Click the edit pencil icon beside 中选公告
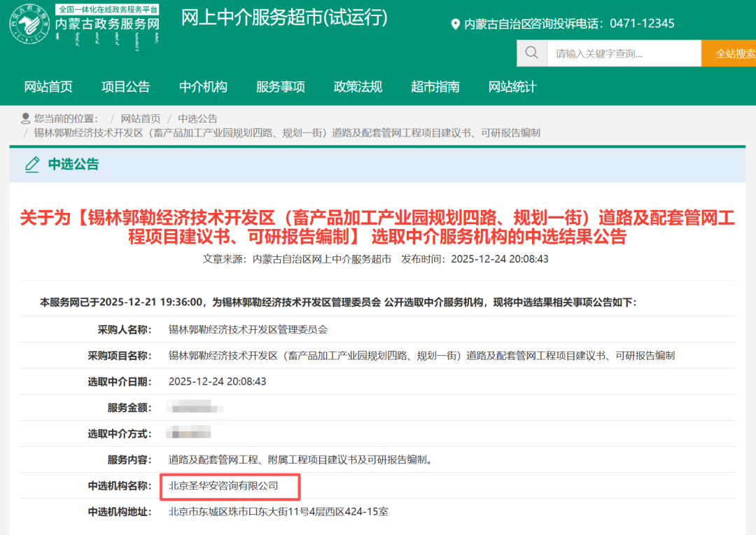756x535 pixels. point(32,165)
